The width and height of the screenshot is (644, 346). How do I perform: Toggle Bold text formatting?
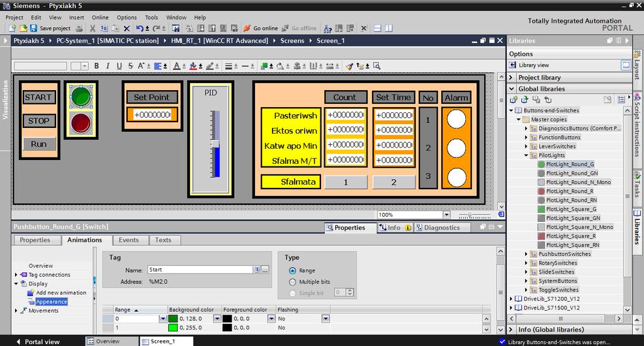point(96,66)
